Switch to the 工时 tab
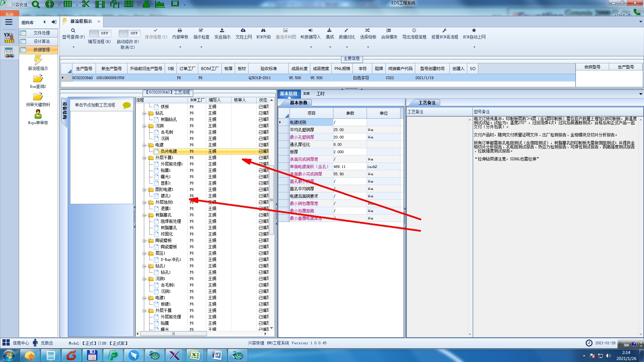 coord(320,94)
